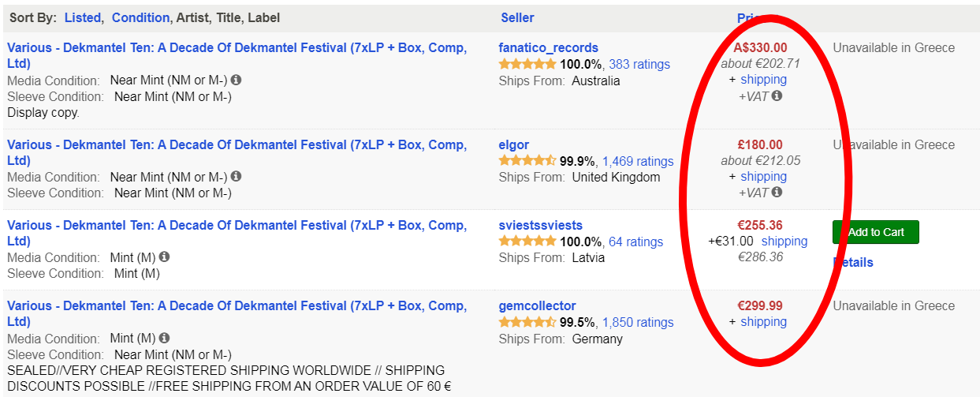Viewport: 980px width, 397px height.
Task: Open Dekmantel Ten title from Latvia seller
Action: [x=237, y=233]
